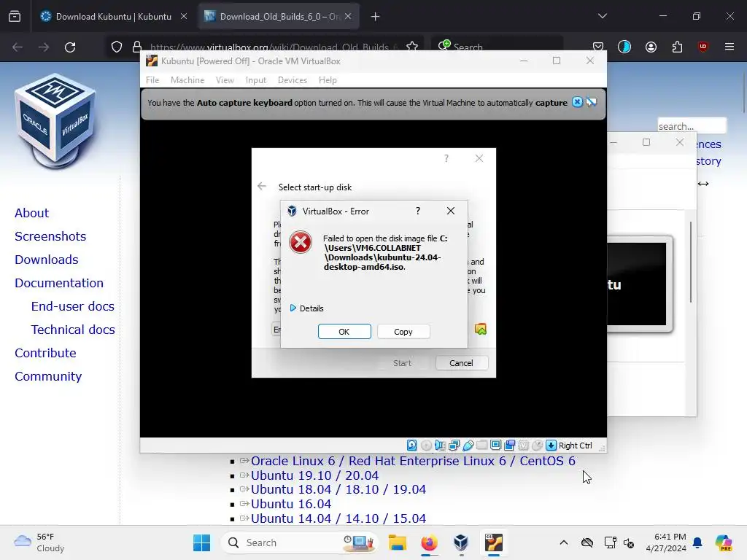The height and width of the screenshot is (560, 747).
Task: Open the Help menu in VM window
Action: [x=328, y=80]
